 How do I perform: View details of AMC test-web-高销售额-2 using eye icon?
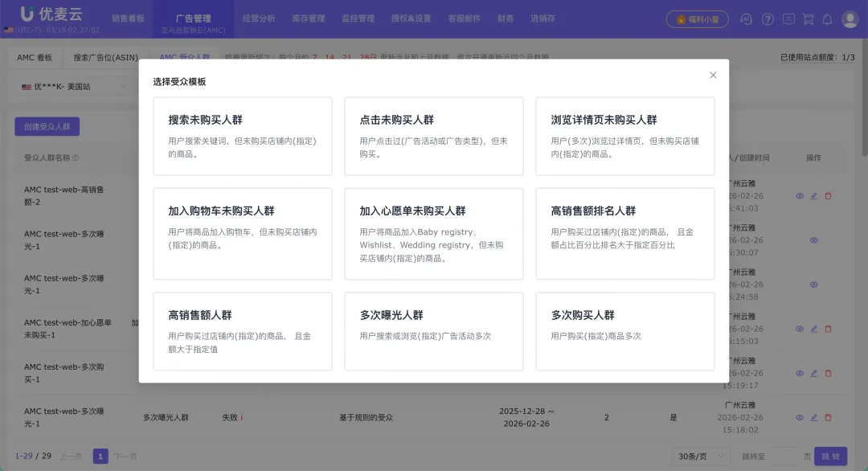798,195
